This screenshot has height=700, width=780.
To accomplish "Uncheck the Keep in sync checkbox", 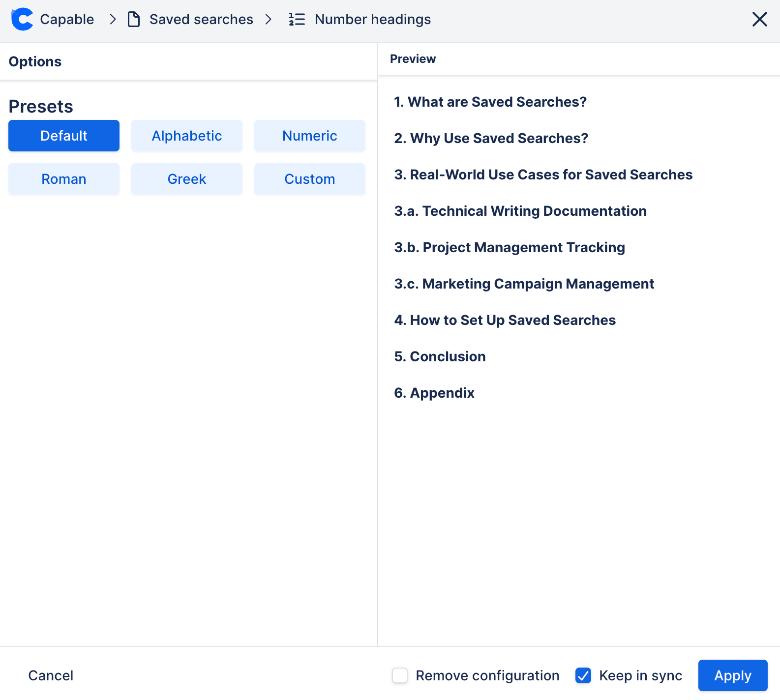I will (583, 675).
